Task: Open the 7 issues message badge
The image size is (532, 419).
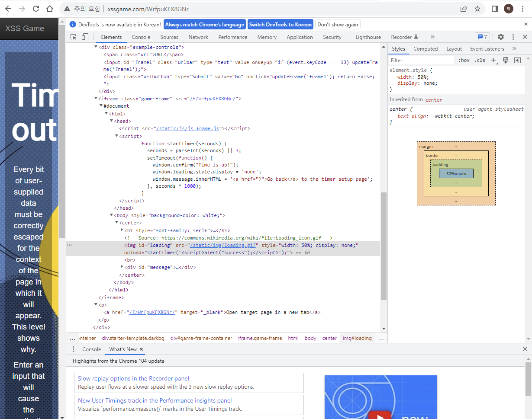Action: pos(482,37)
